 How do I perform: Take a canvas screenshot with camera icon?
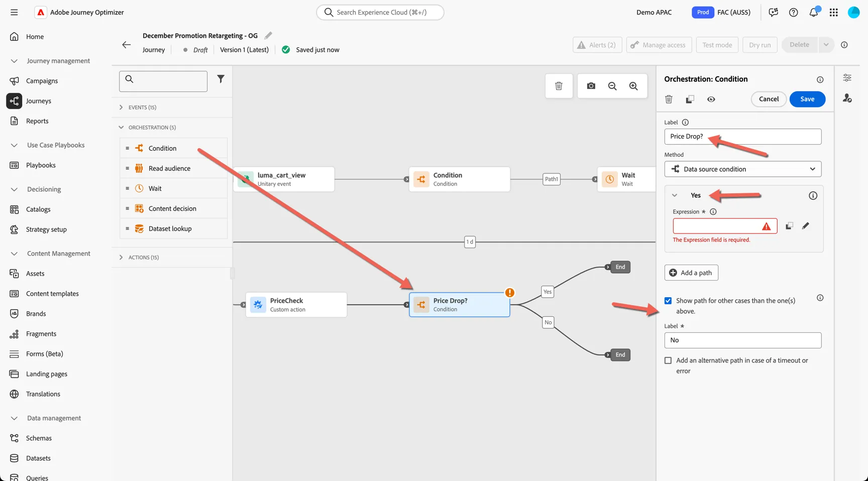click(591, 86)
